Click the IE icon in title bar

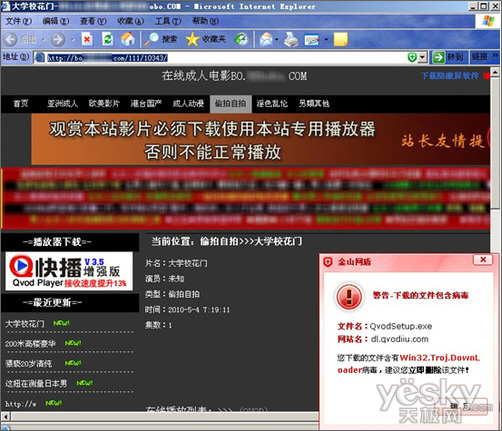[6, 7]
